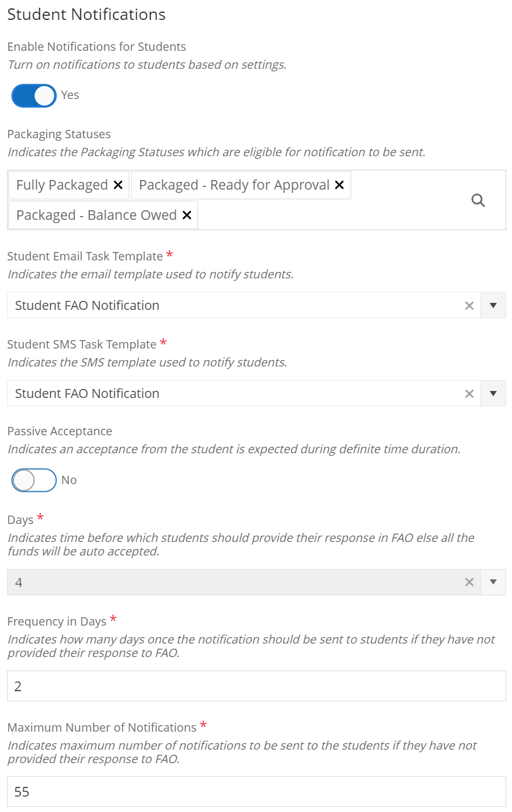The image size is (512, 812).
Task: Expand the Days dropdown list
Action: click(x=493, y=581)
